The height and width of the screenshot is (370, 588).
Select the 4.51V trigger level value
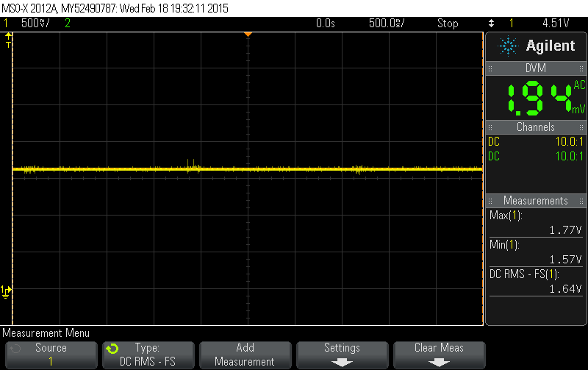(x=556, y=24)
